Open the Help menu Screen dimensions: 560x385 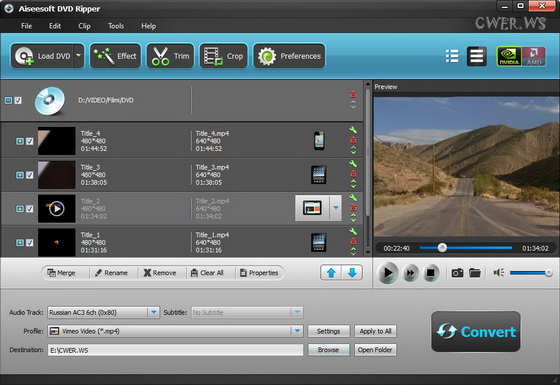click(148, 26)
